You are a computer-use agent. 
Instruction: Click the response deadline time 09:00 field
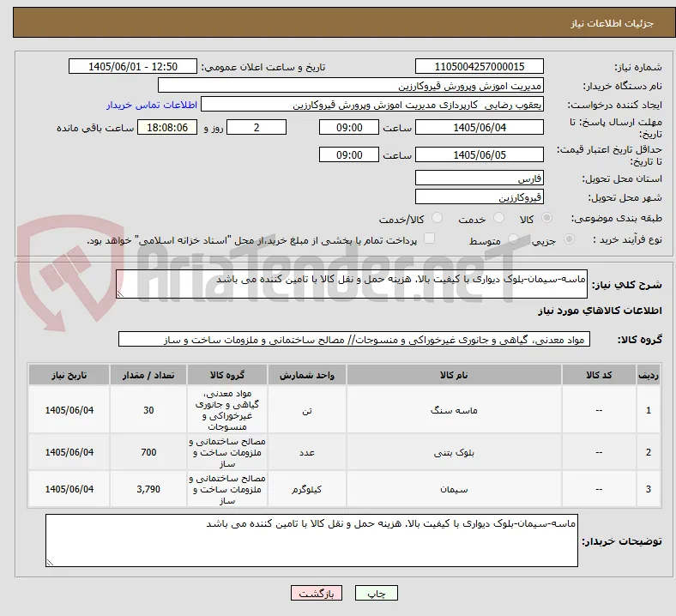point(349,127)
